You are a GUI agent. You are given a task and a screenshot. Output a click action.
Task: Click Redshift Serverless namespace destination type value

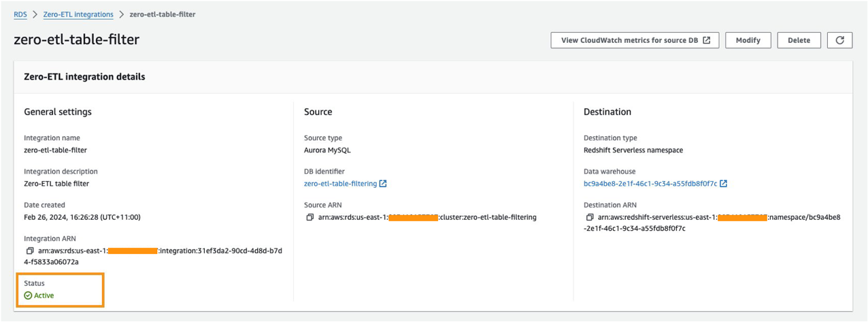tap(633, 150)
